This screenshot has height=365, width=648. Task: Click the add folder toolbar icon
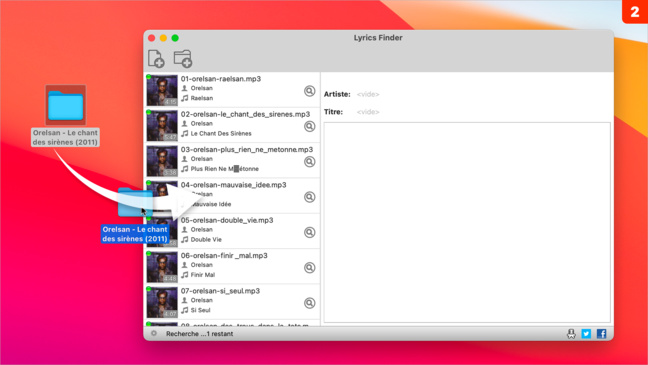tap(183, 58)
